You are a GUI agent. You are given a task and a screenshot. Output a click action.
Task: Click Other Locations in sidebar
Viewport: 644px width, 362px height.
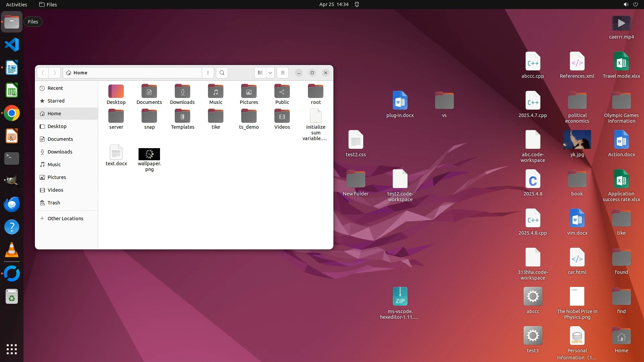[65, 219]
